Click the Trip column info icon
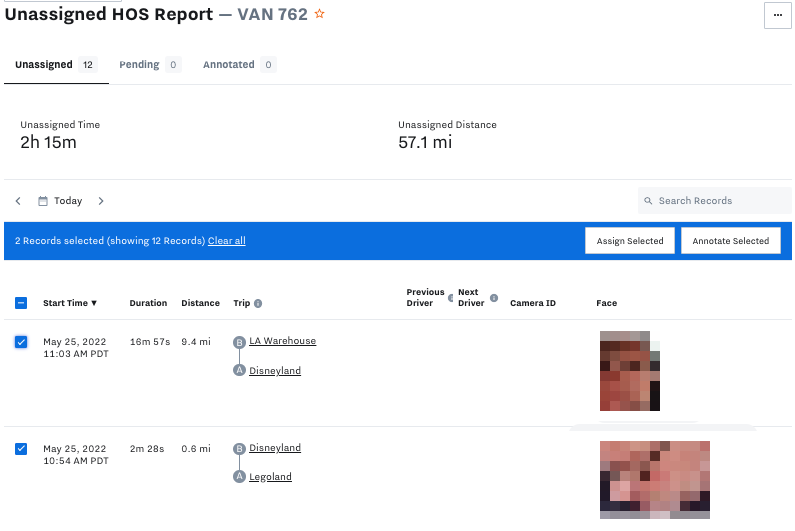Image resolution: width=795 pixels, height=531 pixels. point(258,303)
